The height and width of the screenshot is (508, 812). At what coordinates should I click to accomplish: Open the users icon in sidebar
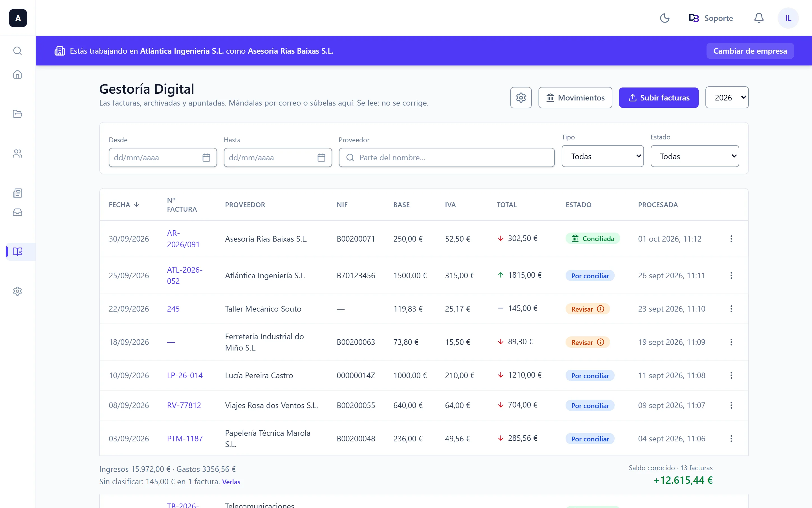click(17, 154)
